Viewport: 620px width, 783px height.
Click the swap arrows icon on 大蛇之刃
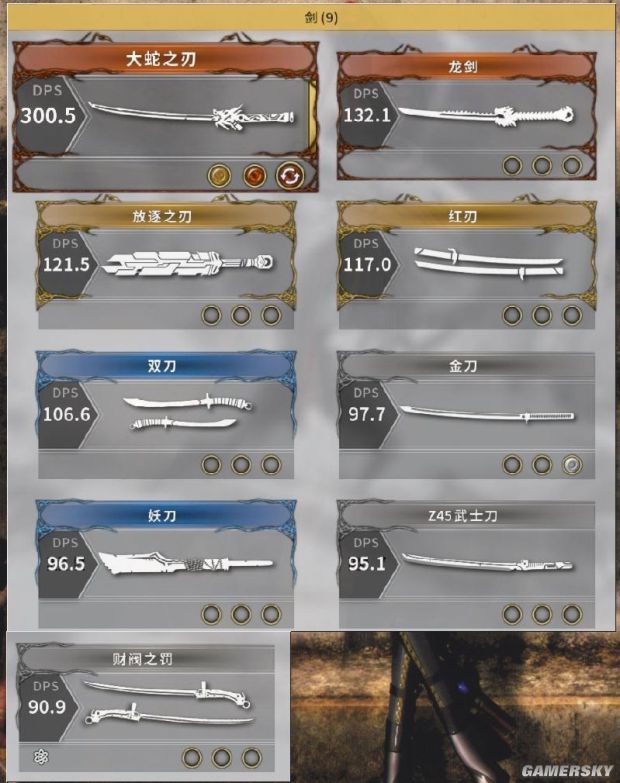coord(290,176)
